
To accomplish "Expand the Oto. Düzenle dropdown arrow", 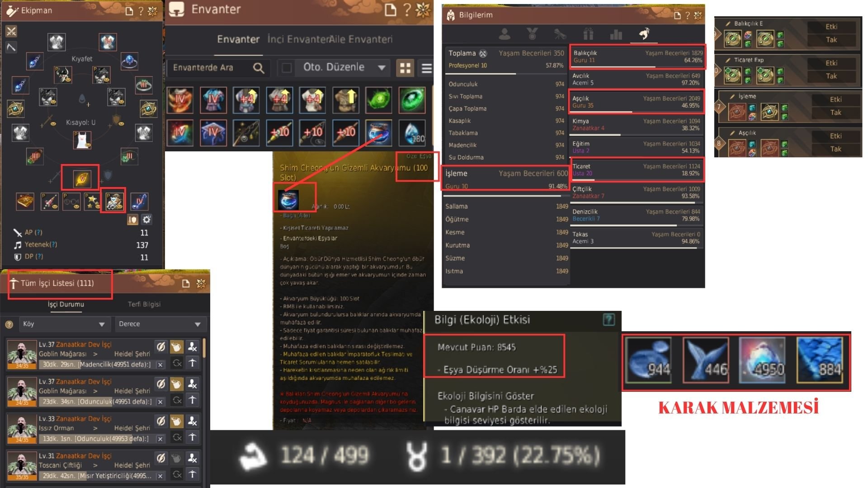I will [x=382, y=68].
